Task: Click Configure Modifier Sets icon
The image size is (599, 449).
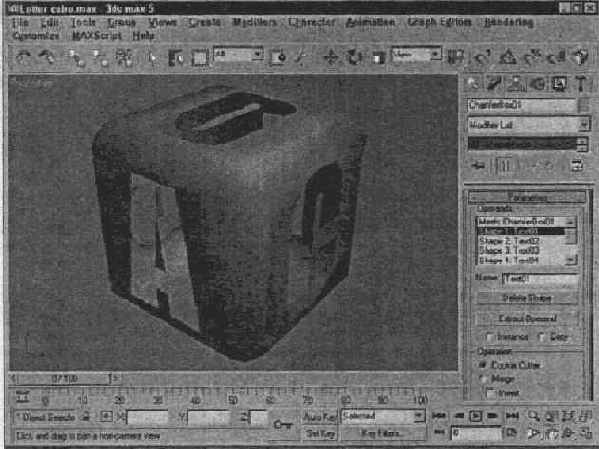Action: pyautogui.click(x=577, y=165)
